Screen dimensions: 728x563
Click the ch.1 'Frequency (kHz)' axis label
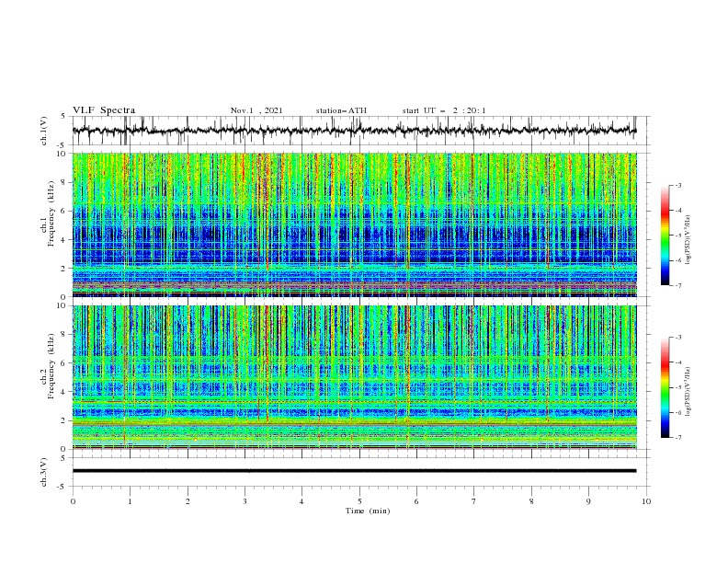(51, 214)
